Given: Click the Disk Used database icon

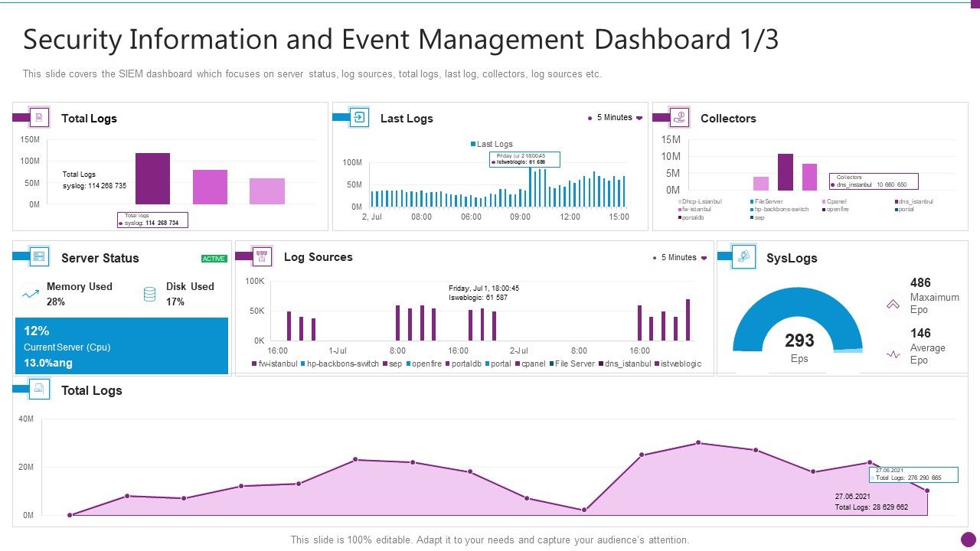Looking at the screenshot, I should 149,292.
